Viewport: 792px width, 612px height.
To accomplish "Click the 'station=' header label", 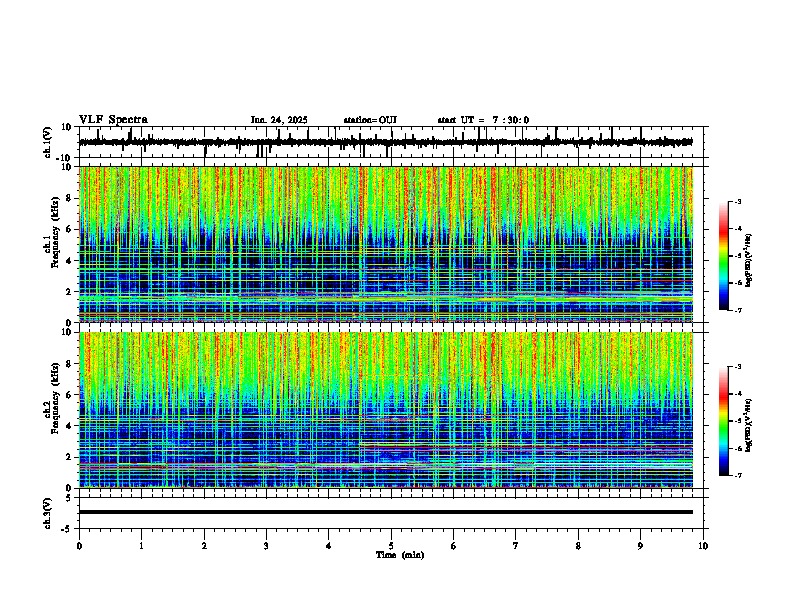I will [361, 120].
